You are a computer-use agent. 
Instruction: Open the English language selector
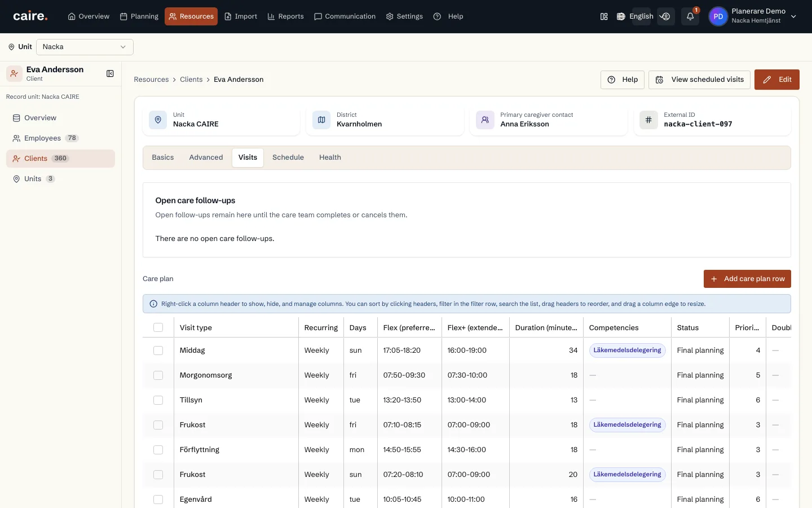641,16
